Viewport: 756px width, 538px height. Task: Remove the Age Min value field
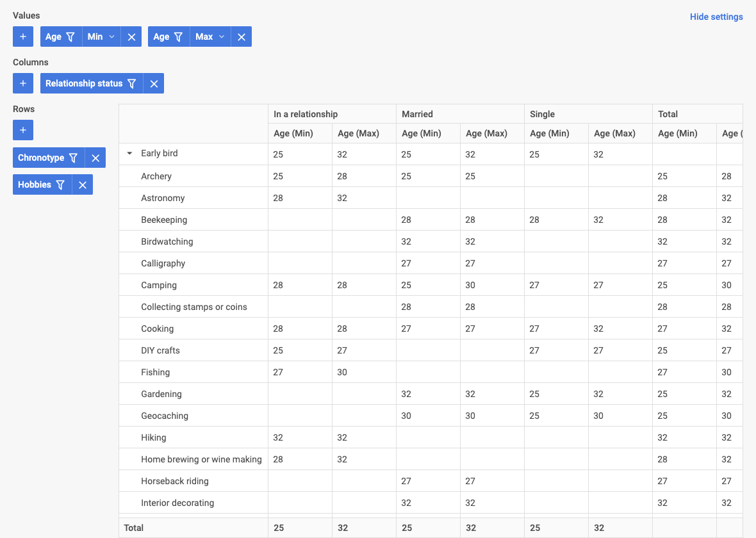(131, 37)
